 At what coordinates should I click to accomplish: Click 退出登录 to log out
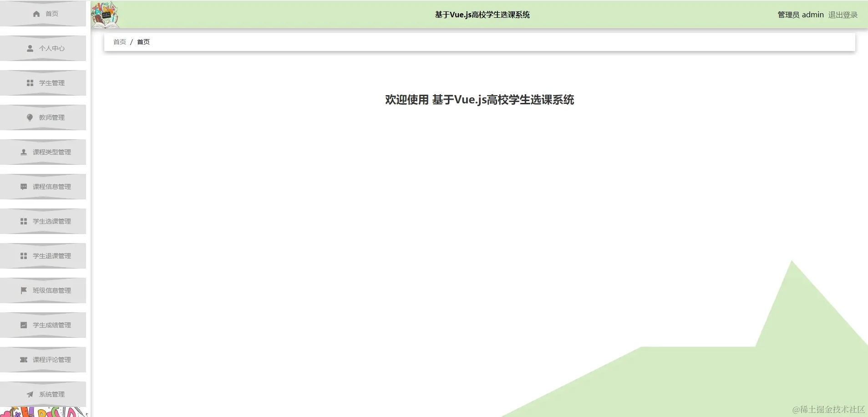pyautogui.click(x=842, y=15)
